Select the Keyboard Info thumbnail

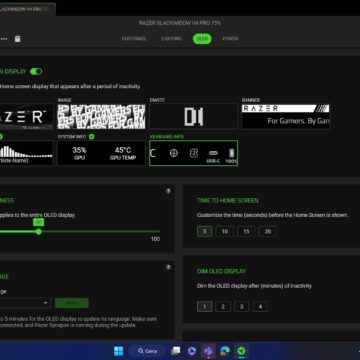point(193,153)
